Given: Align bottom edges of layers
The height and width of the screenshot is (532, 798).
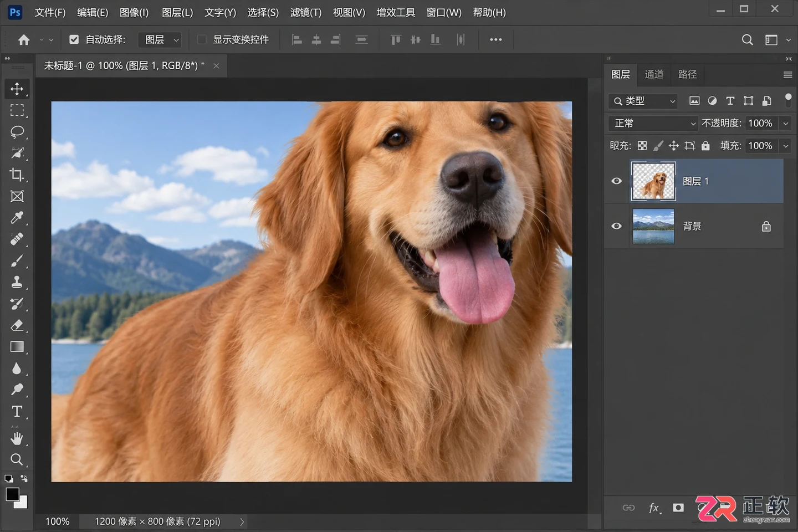Looking at the screenshot, I should point(436,39).
